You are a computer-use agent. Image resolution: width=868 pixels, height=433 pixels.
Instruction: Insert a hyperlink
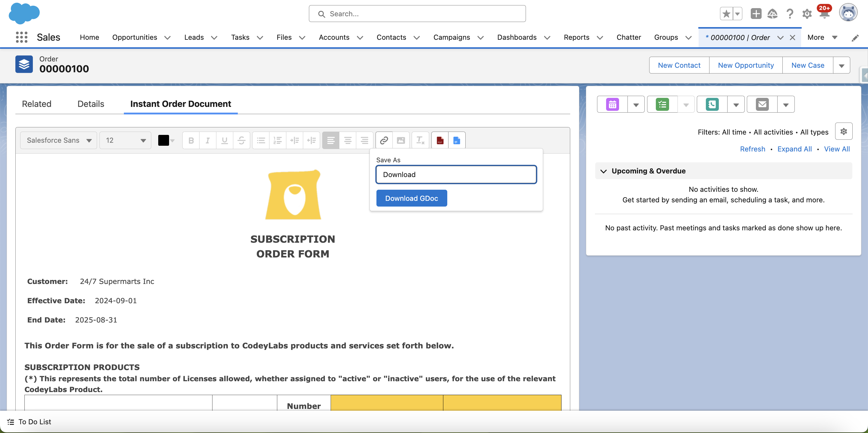(384, 140)
